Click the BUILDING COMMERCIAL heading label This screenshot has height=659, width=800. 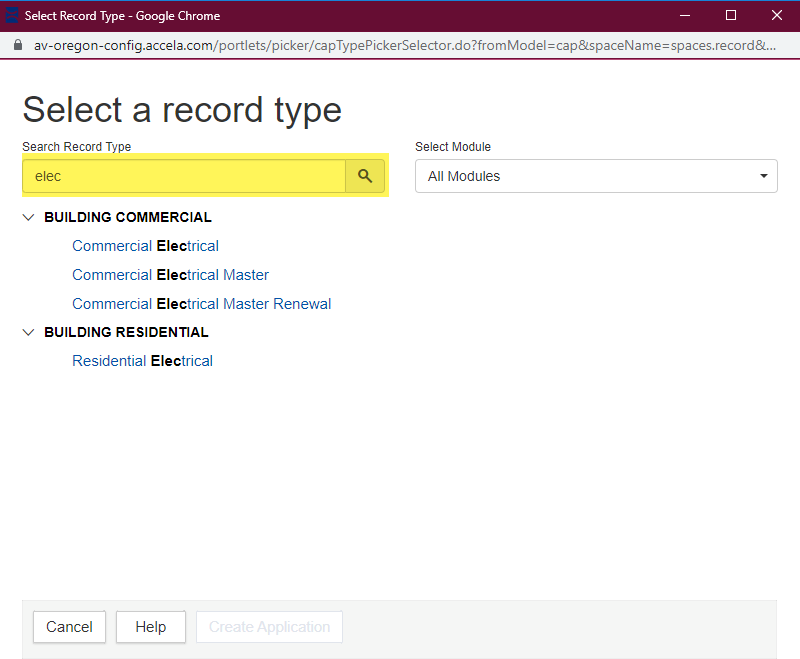[128, 217]
